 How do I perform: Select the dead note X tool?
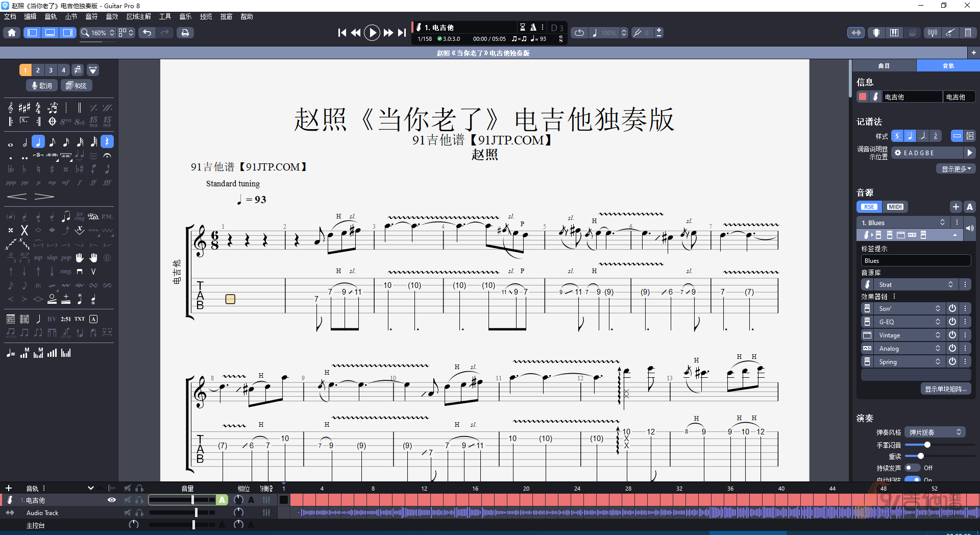[24, 230]
